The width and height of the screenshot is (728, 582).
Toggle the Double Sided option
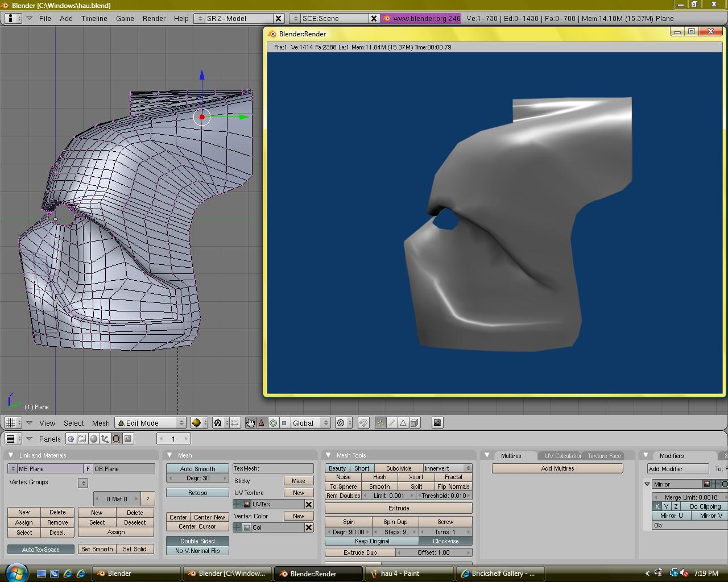[x=197, y=541]
